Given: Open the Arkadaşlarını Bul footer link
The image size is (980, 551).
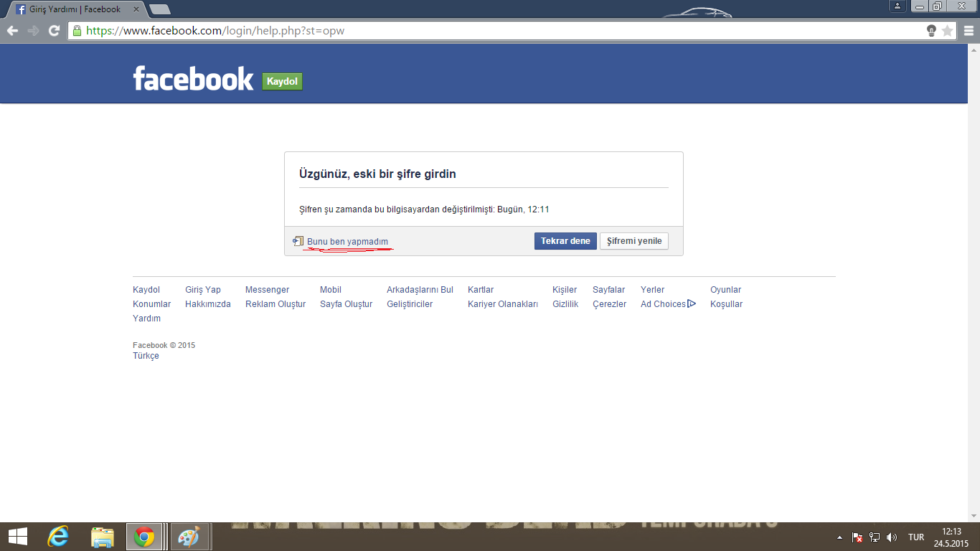Looking at the screenshot, I should [420, 290].
